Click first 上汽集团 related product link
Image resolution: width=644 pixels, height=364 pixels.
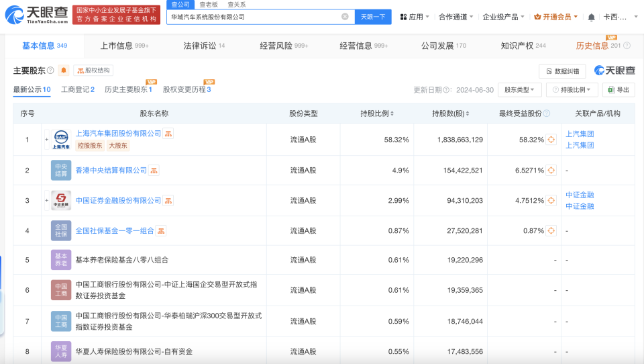580,134
